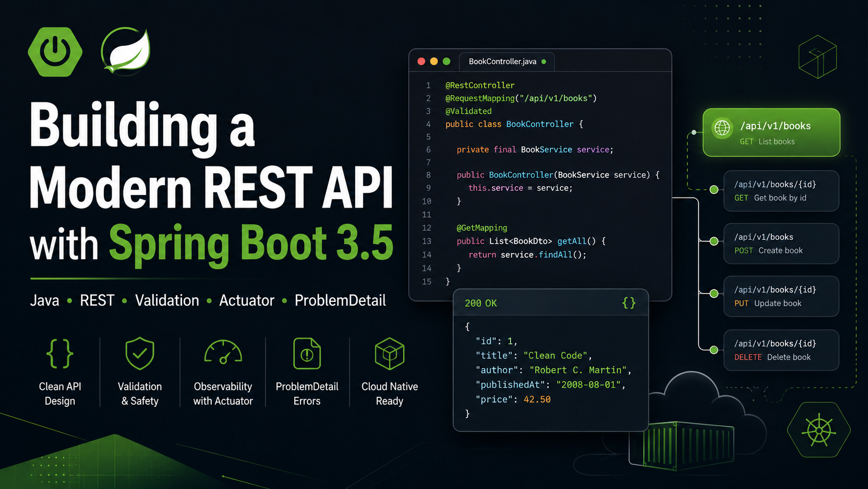Click the 'Validation' tag text
The width and height of the screenshot is (868, 489).
[x=167, y=300]
